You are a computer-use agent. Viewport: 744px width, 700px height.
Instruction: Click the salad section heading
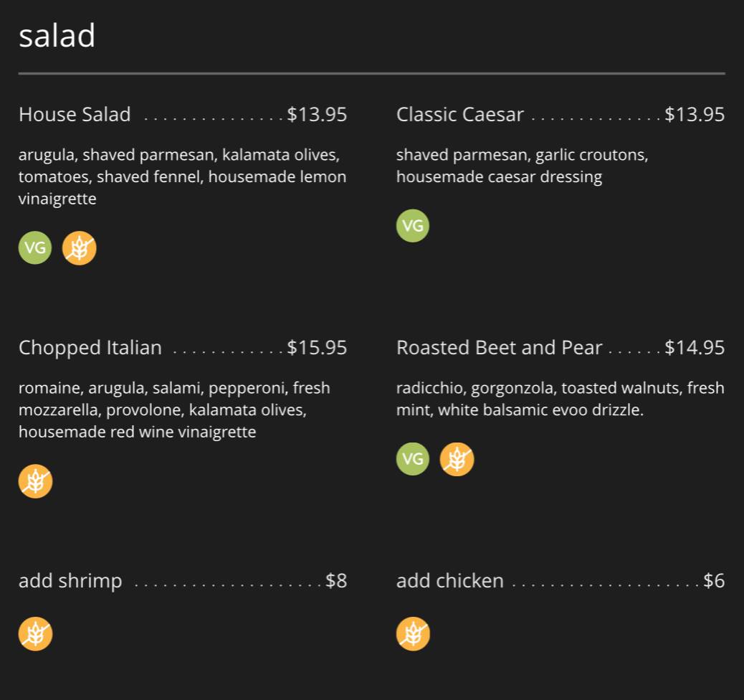tap(57, 36)
